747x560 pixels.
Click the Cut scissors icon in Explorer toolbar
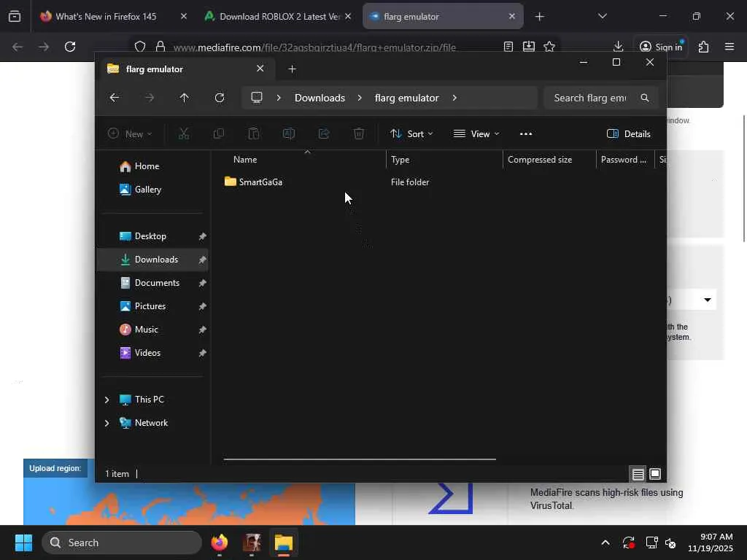tap(183, 134)
